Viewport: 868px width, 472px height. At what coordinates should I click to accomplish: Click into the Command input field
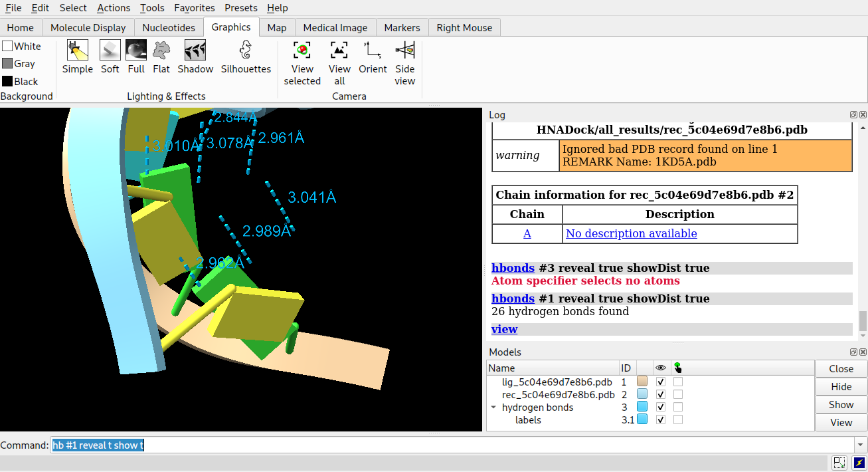[x=452, y=445]
